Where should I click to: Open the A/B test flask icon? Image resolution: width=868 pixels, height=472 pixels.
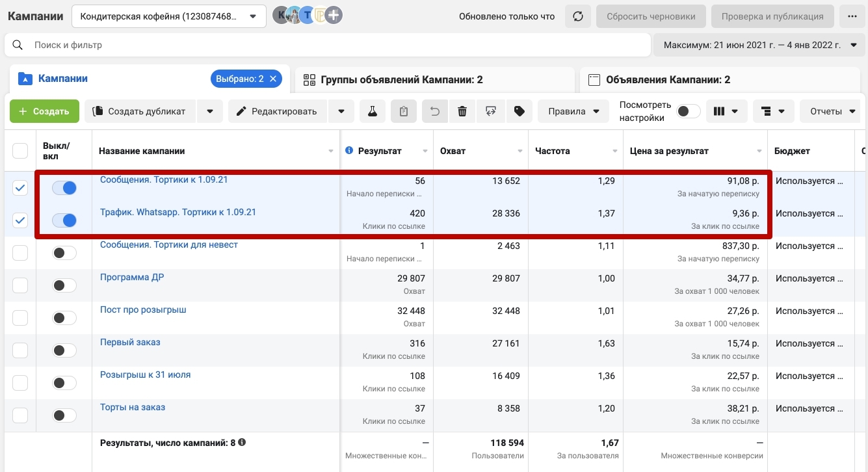(373, 111)
